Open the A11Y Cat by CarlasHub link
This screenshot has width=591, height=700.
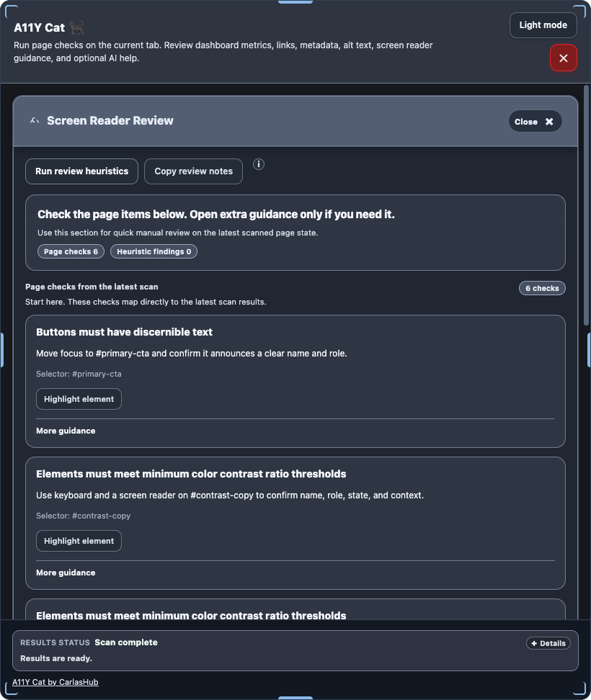click(55, 682)
